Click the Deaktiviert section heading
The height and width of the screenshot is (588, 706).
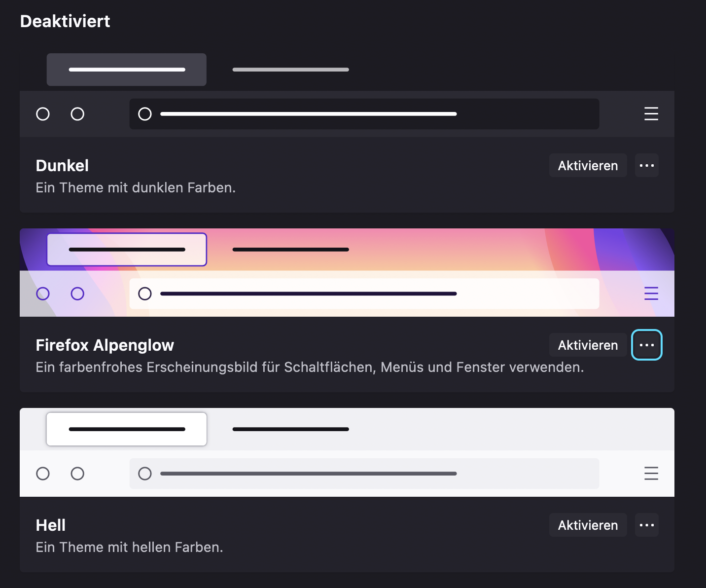(65, 21)
